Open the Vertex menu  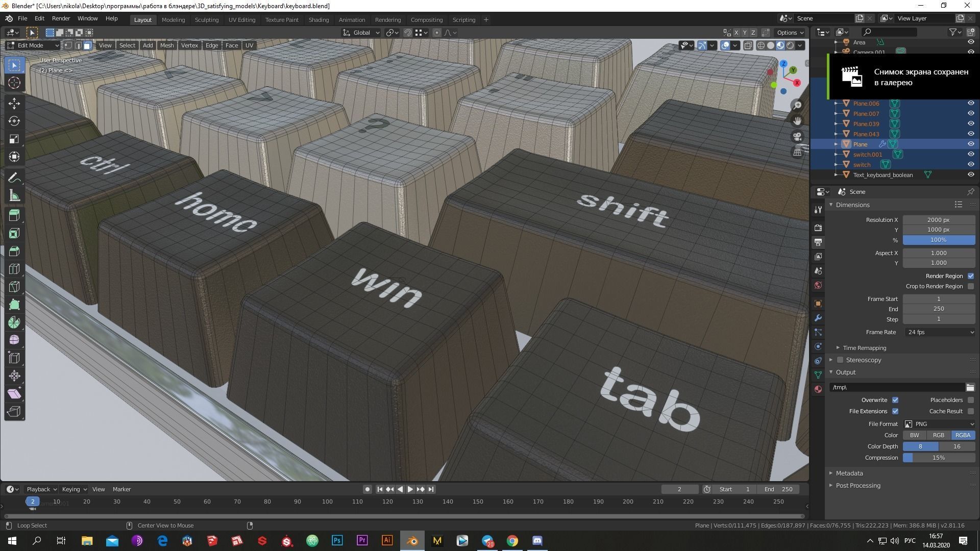(x=189, y=45)
